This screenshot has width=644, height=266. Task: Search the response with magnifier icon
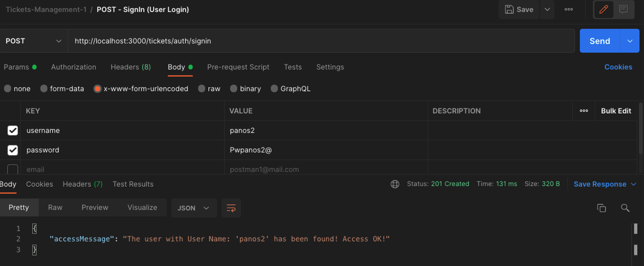[x=626, y=208]
